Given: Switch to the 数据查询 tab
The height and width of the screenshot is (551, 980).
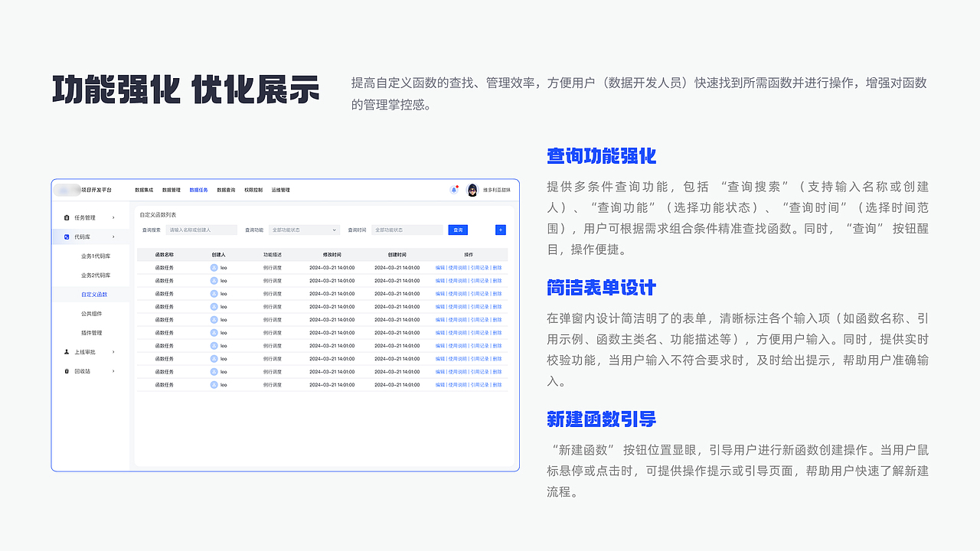Looking at the screenshot, I should tap(225, 190).
